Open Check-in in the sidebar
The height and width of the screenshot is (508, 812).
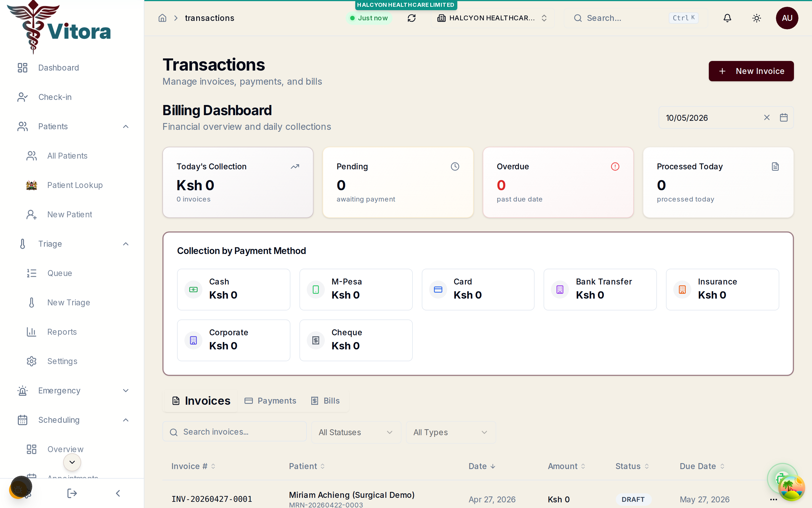(72, 97)
